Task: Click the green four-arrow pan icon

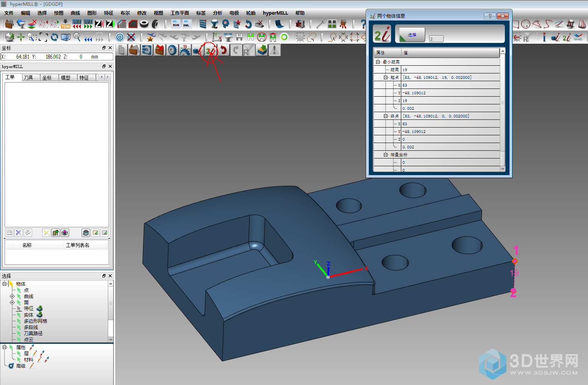Action: click(20, 37)
